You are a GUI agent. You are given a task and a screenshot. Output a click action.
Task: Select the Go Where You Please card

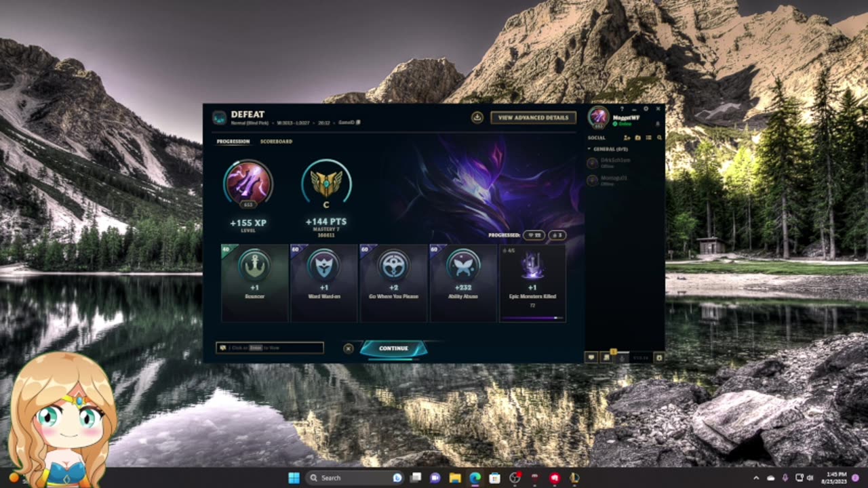(x=393, y=283)
